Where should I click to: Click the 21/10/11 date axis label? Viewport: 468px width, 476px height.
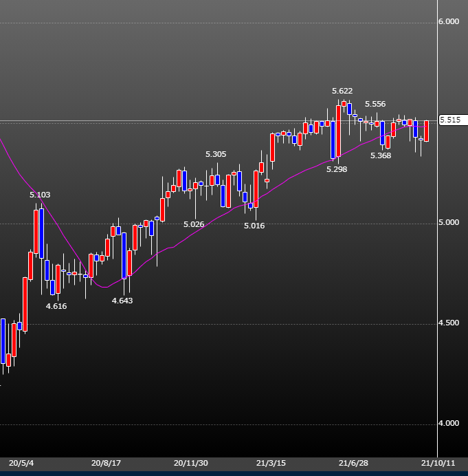coord(438,463)
